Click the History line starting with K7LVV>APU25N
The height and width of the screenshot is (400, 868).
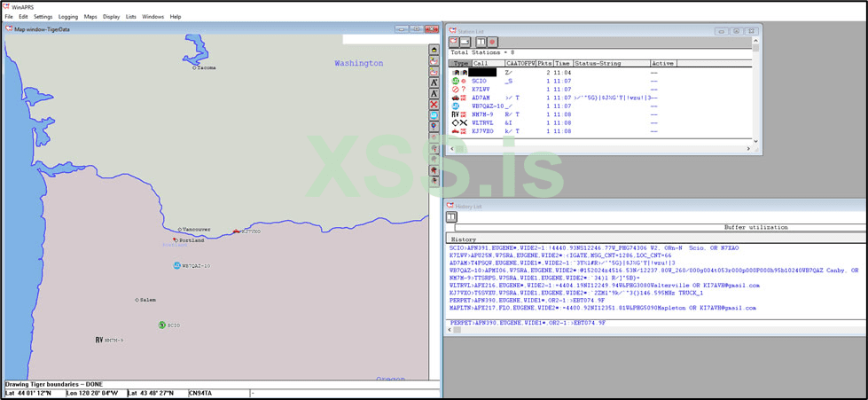pos(560,255)
